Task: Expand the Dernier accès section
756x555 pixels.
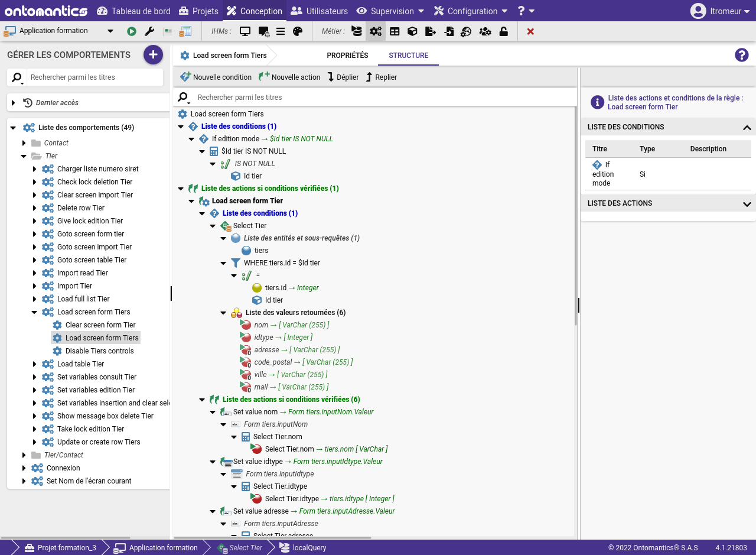Action: click(x=14, y=103)
